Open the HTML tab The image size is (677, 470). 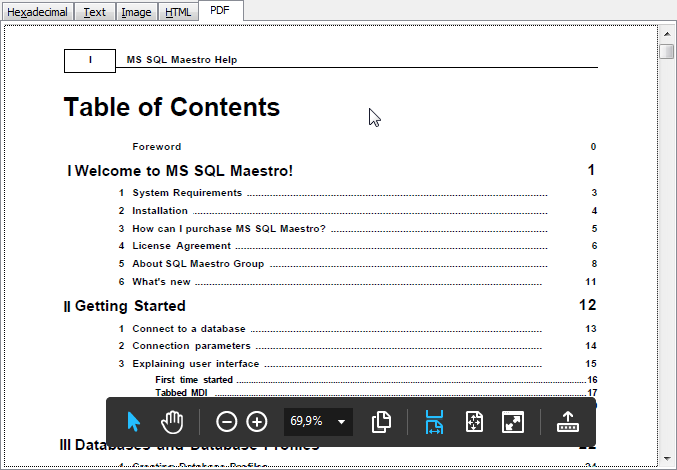[179, 12]
